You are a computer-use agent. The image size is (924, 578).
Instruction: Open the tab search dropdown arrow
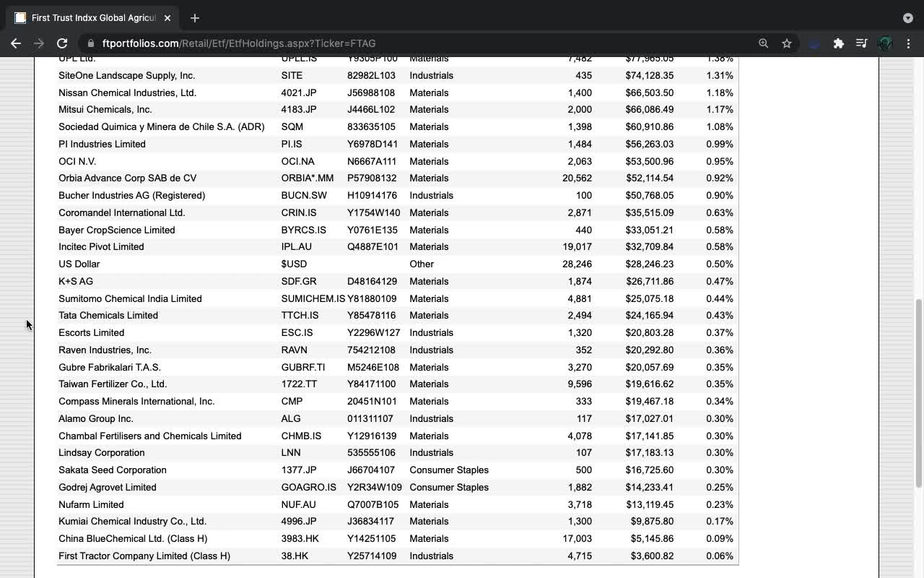(x=907, y=17)
